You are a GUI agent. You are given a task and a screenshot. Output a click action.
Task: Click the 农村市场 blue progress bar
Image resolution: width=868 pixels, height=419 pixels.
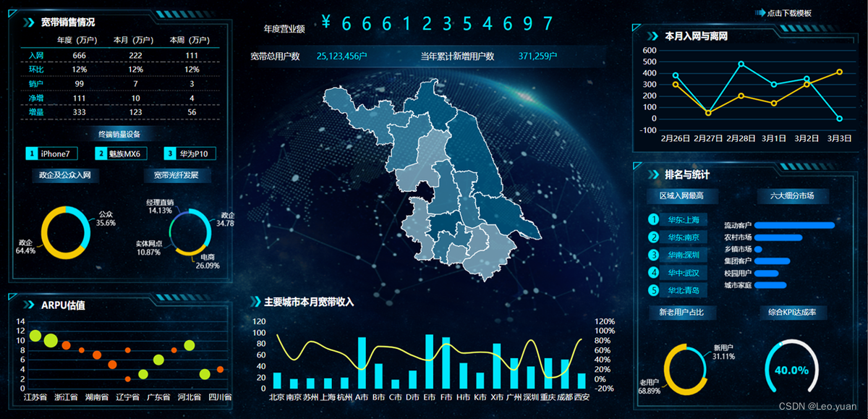click(x=778, y=237)
